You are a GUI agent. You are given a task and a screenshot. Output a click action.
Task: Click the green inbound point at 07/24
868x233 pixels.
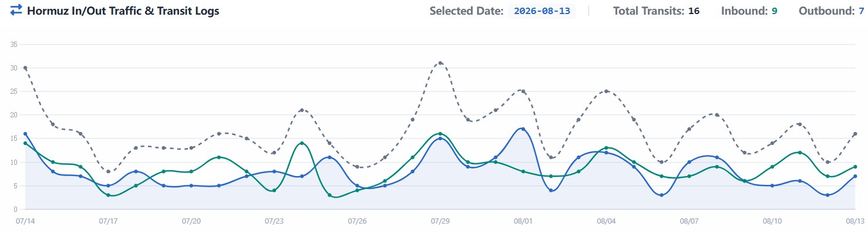click(x=302, y=143)
